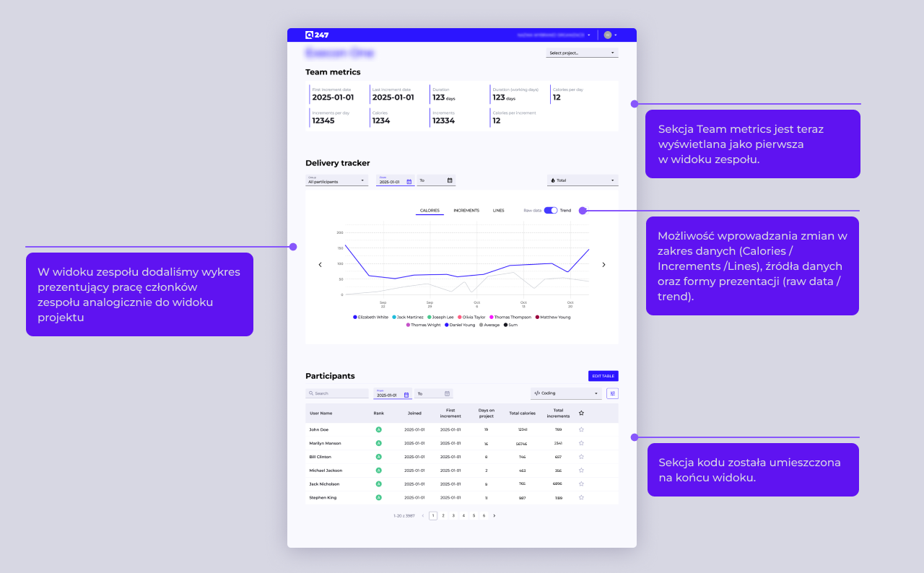
Task: Click the star icon in Participants table header
Action: (x=581, y=412)
